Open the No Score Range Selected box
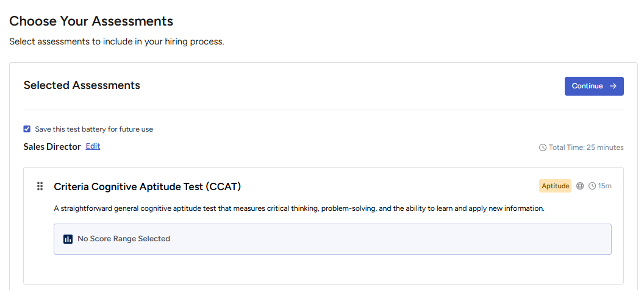 pyautogui.click(x=332, y=239)
